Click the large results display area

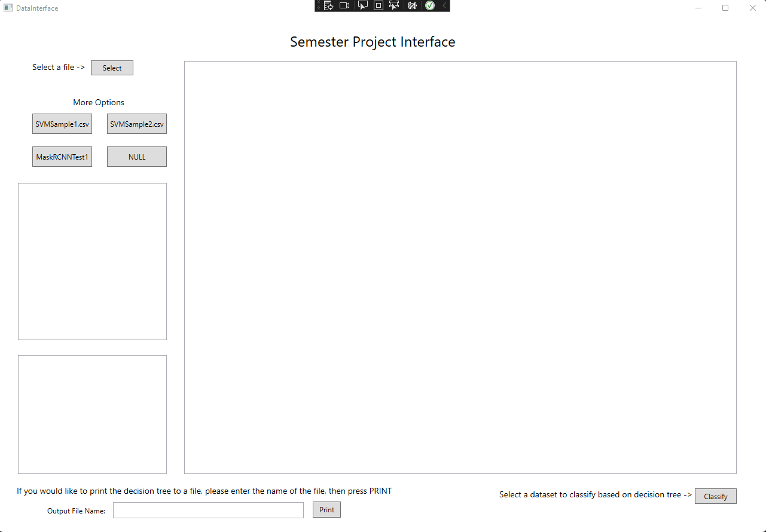point(460,268)
